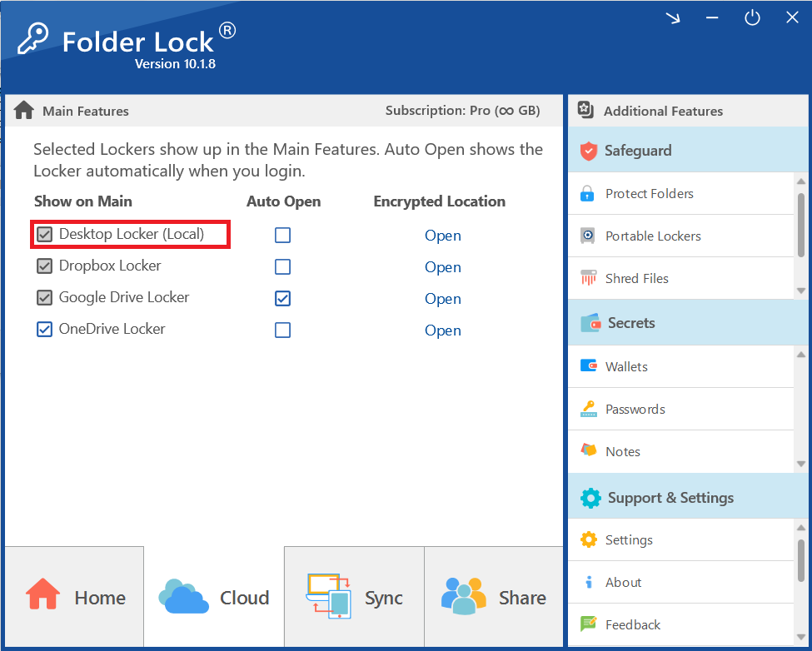Open Portable Lockers safe icon
The image size is (812, 651).
[x=588, y=236]
